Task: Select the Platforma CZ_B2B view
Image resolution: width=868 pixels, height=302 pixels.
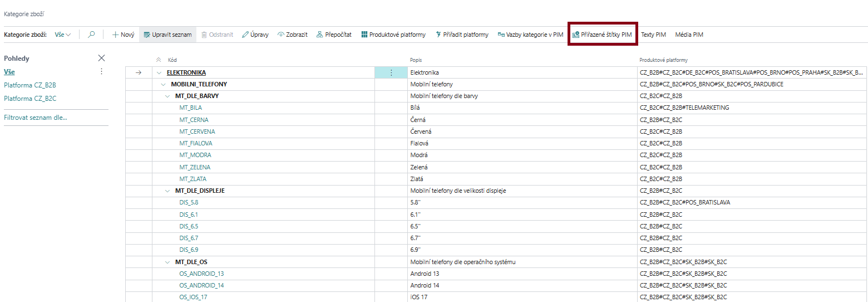Action: pos(30,85)
